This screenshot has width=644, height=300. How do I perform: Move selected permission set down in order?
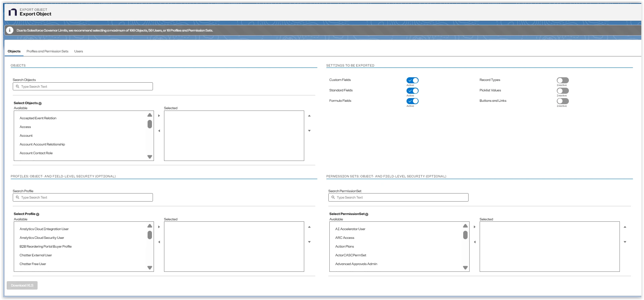[x=625, y=242]
